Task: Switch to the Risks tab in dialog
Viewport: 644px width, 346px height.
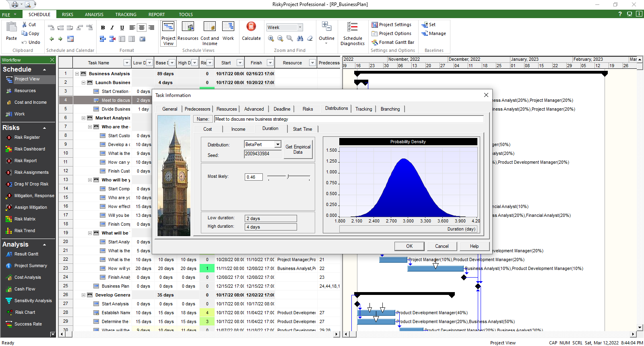Action: [308, 109]
